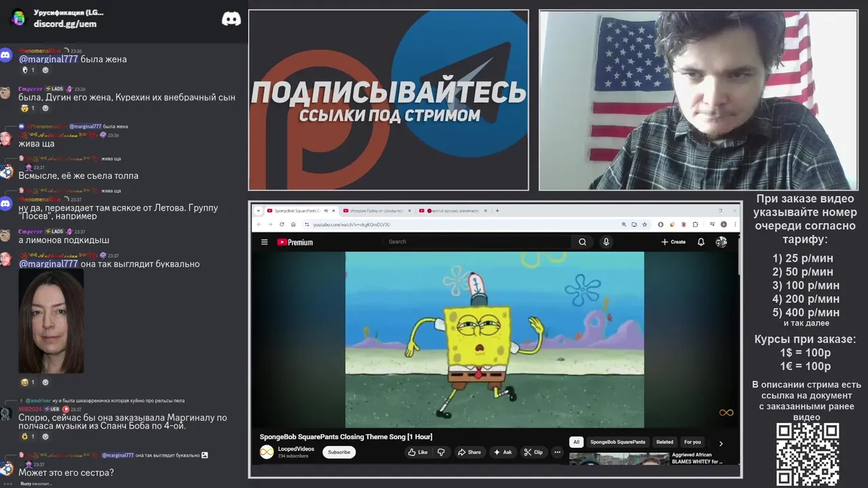Image resolution: width=868 pixels, height=488 pixels.
Task: Open the three-dot more actions menu under video
Action: [557, 452]
